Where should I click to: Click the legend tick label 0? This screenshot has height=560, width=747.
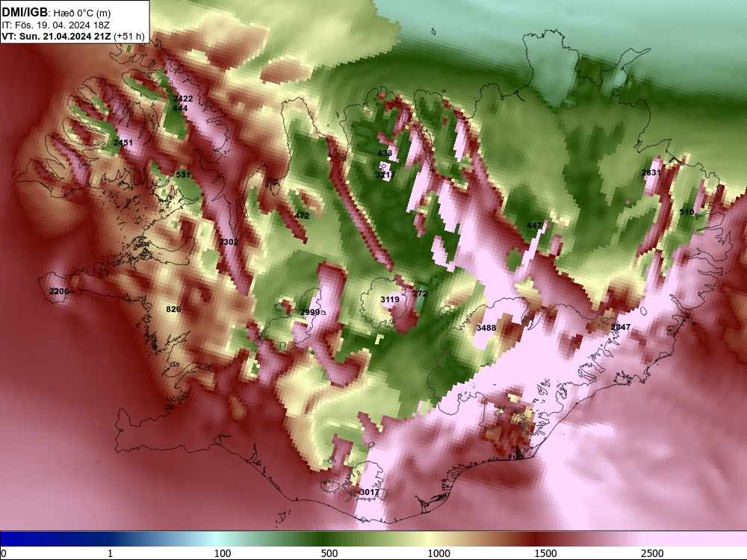(x=4, y=553)
